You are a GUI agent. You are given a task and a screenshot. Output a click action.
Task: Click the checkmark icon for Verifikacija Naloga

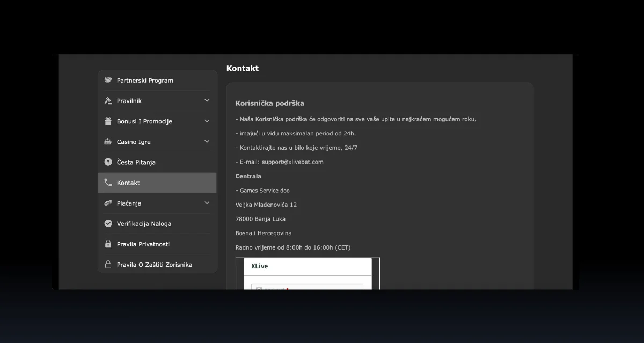coord(108,223)
